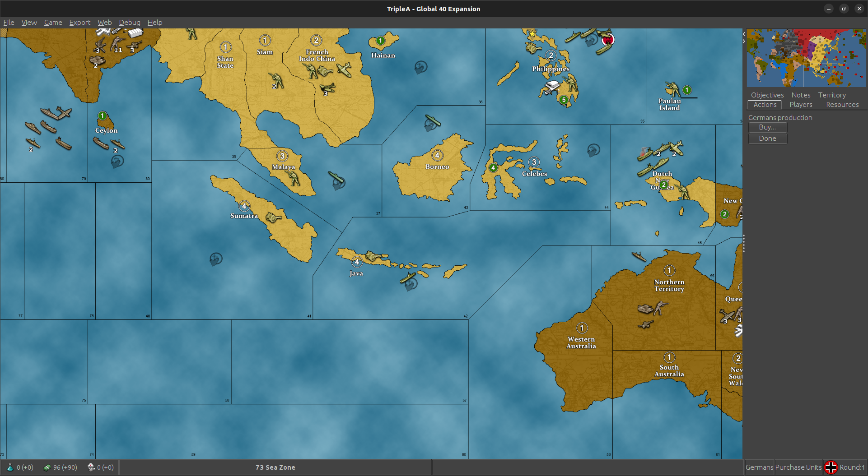Select the ship north of Northern Territory
The width and height of the screenshot is (868, 476).
click(x=639, y=257)
